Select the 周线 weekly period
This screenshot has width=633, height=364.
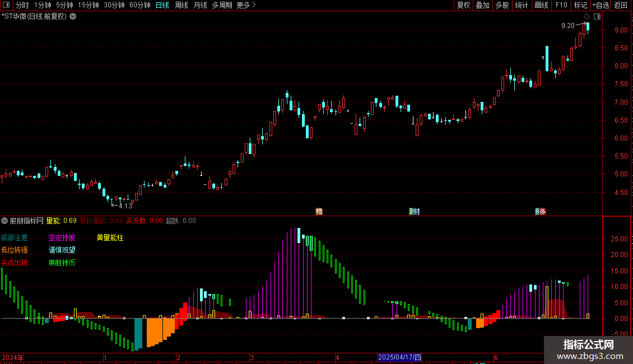[x=181, y=5]
